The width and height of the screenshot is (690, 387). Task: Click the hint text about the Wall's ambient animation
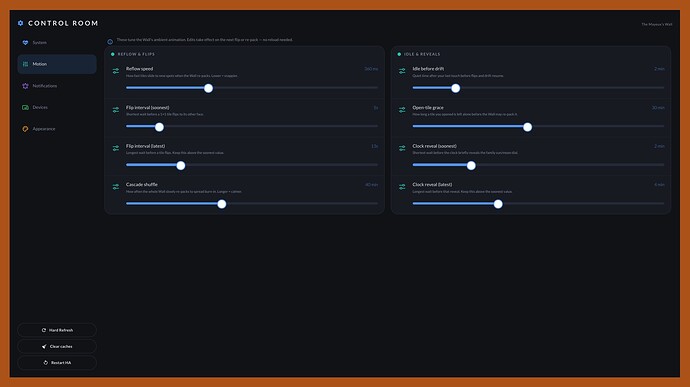(205, 40)
